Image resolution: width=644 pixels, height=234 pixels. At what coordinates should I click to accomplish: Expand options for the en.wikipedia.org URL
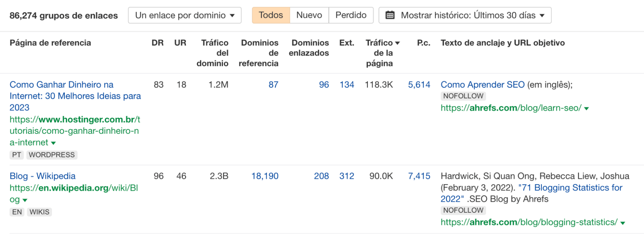(x=25, y=200)
